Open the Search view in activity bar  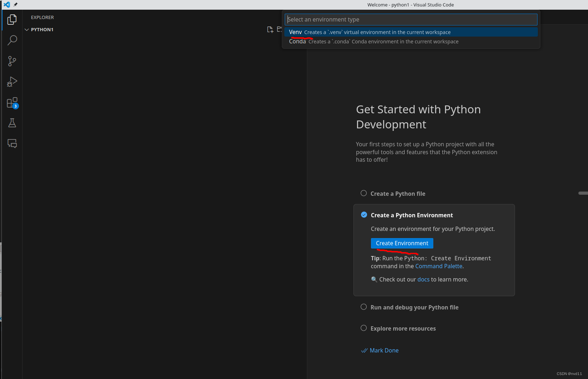pos(12,40)
